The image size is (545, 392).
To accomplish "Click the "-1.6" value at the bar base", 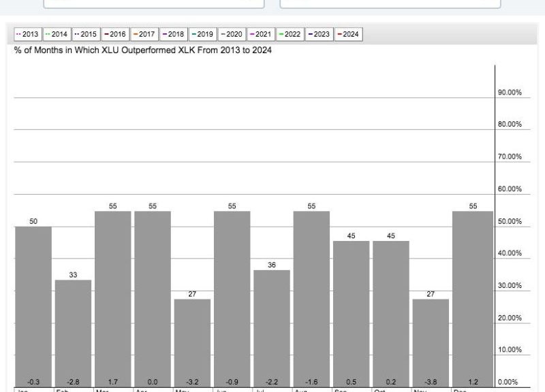I will click(x=311, y=382).
